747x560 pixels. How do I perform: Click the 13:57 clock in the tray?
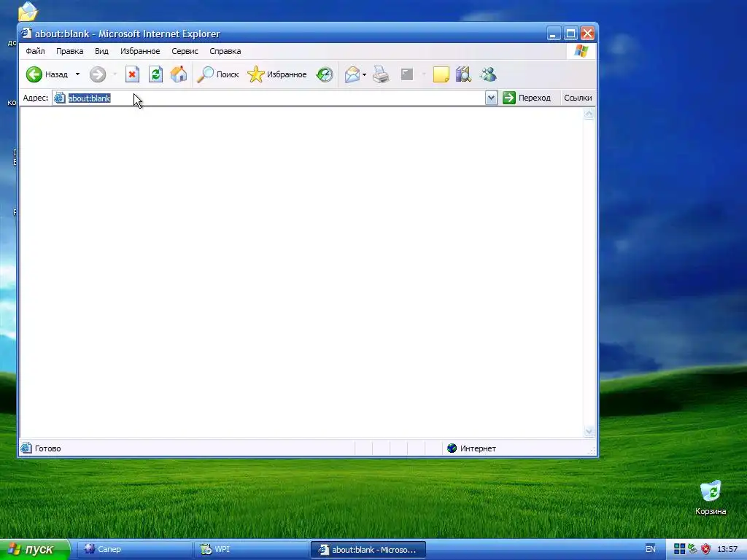[x=727, y=549]
